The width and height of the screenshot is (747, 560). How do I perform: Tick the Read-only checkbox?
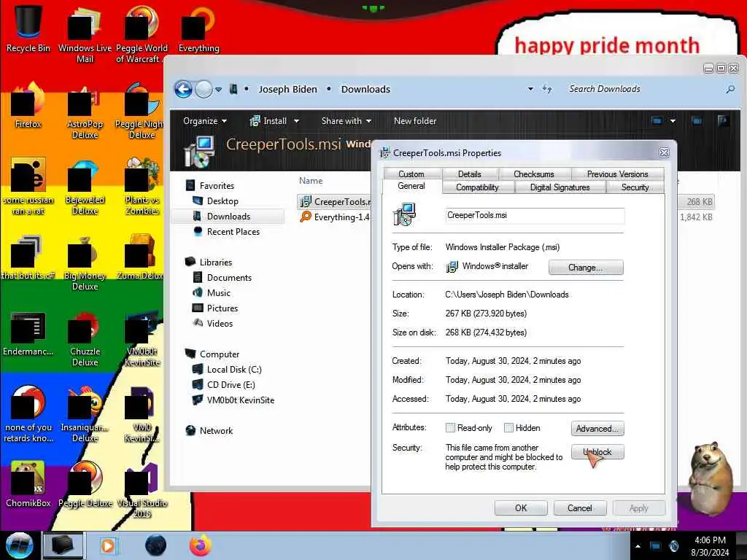(450, 427)
